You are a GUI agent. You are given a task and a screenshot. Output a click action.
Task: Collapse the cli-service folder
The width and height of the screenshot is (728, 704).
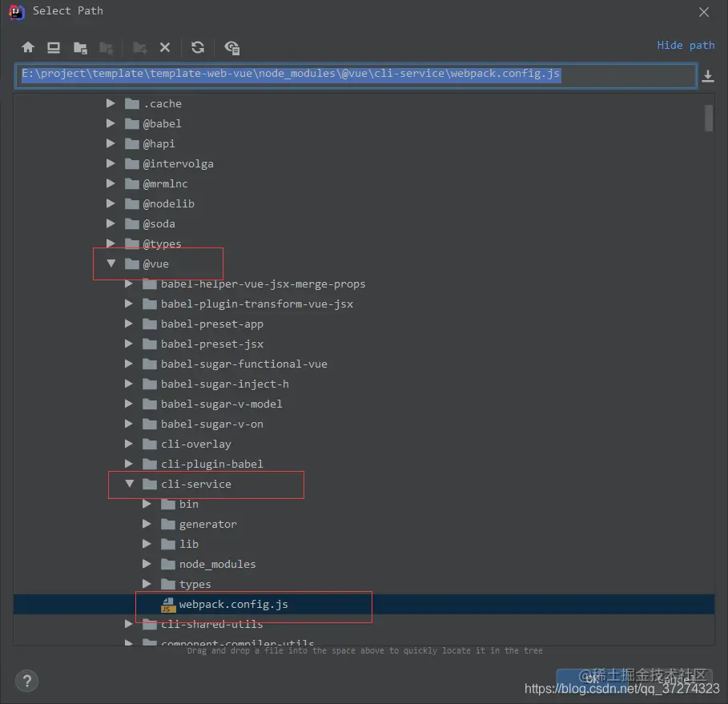[130, 484]
